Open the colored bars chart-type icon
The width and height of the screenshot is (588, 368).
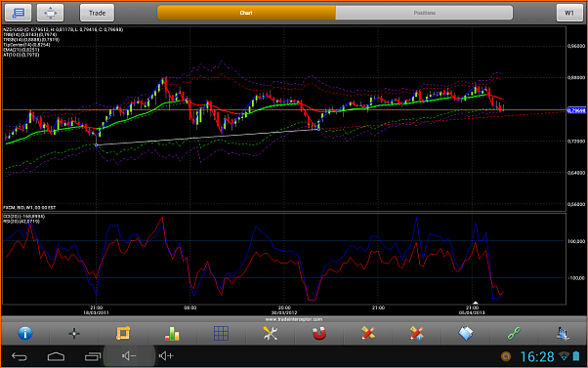point(172,333)
